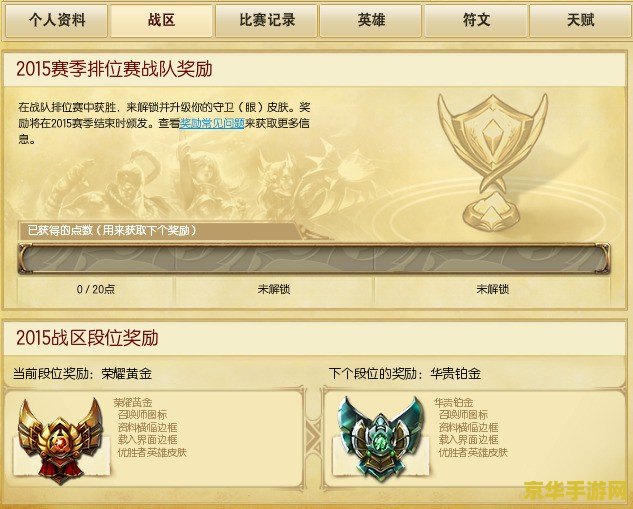Click the 2015战区段位奖励 header
This screenshot has height=509, width=633.
[x=87, y=338]
